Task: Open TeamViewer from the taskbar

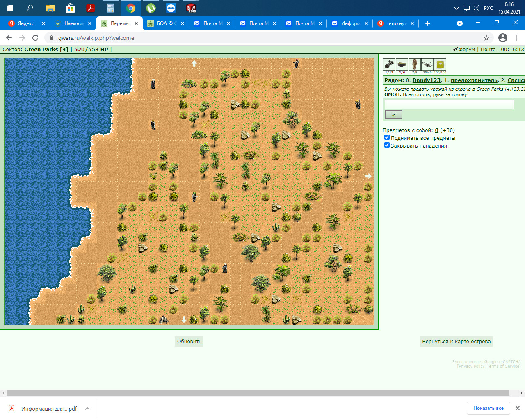Action: (x=171, y=8)
